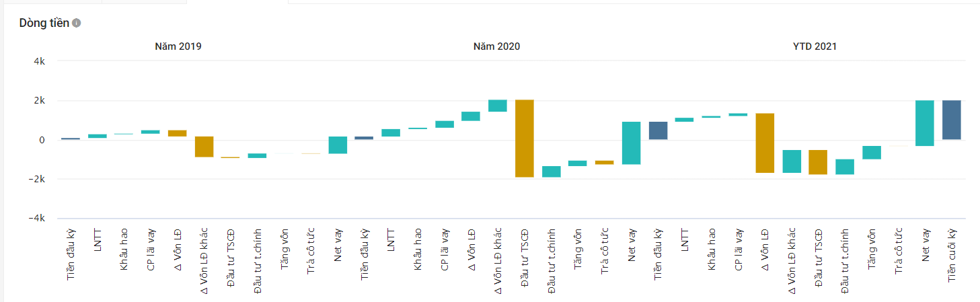980x302 pixels.
Task: Select the teal Net vay bar in YTD 2021
Action: coord(925,123)
